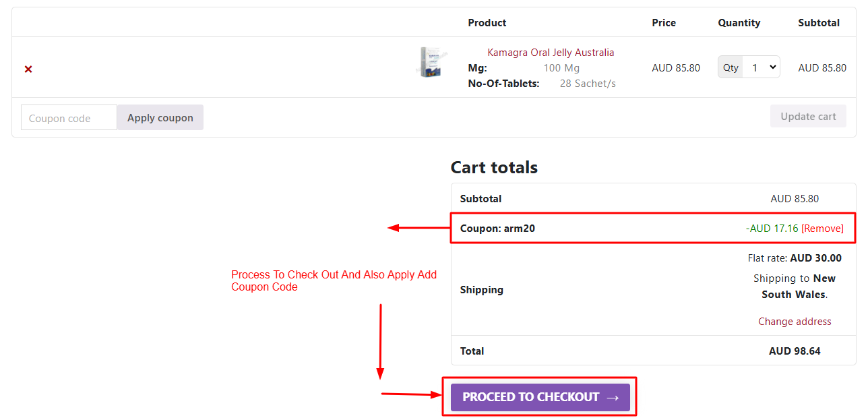Click the Quantity column header

pos(739,23)
